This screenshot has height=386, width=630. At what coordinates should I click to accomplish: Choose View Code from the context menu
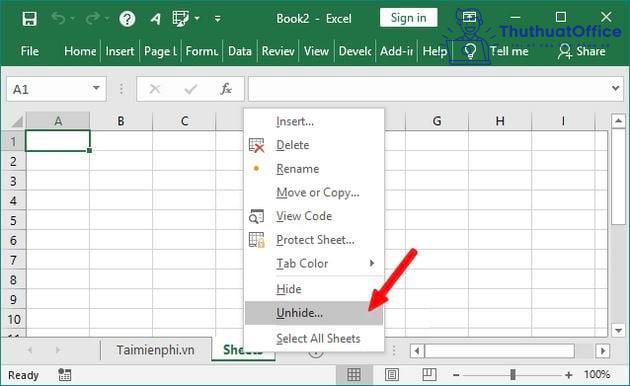click(314, 216)
